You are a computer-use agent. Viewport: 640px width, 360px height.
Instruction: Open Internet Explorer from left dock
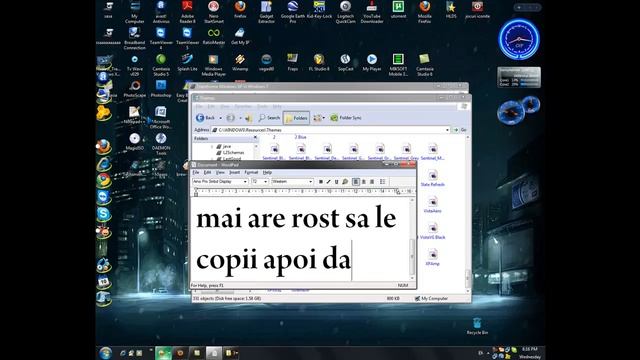104,164
